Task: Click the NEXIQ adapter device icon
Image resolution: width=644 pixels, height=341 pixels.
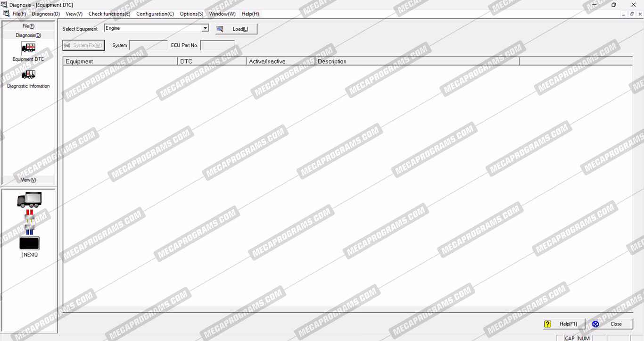Action: click(x=29, y=243)
